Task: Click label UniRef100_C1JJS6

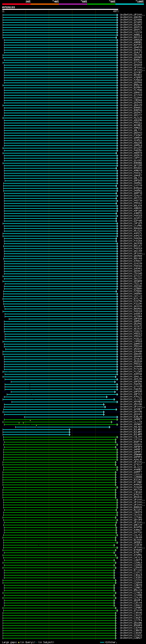Action: [x=131, y=399]
